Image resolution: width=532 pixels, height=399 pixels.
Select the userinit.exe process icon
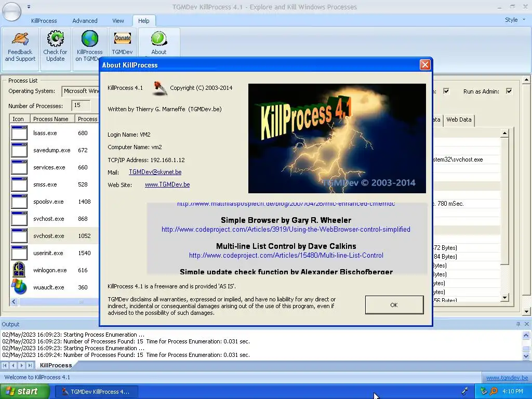coord(19,253)
